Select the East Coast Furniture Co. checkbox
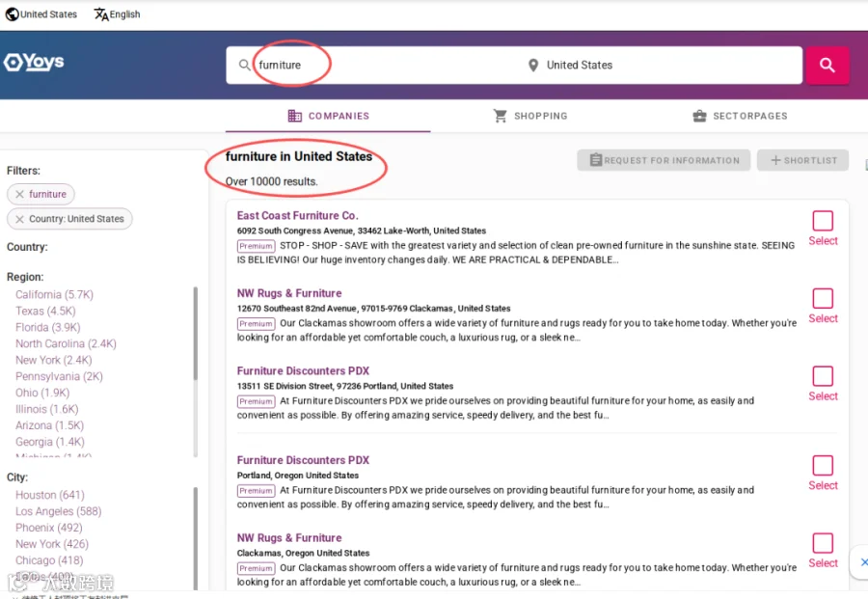This screenshot has width=868, height=599. coord(823,221)
